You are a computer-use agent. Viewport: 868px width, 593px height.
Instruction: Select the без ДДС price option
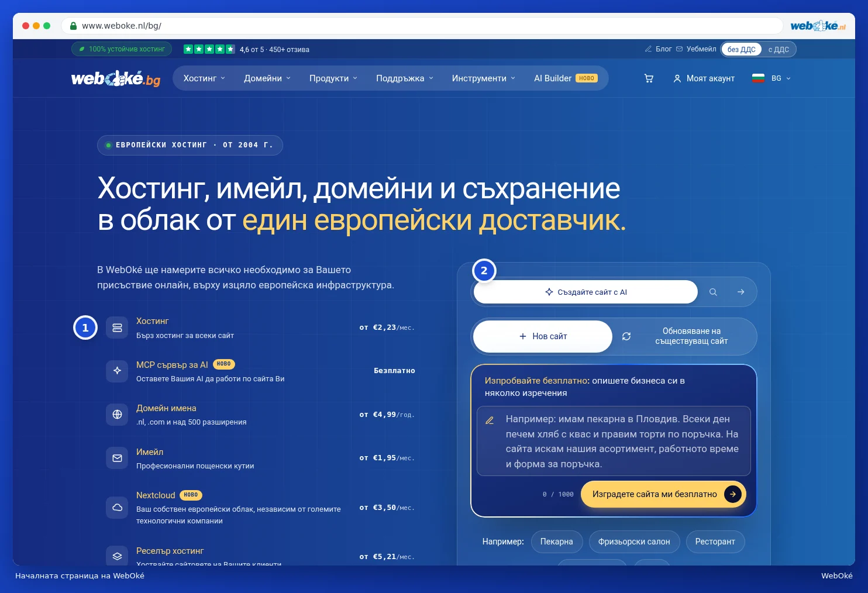[x=742, y=49]
